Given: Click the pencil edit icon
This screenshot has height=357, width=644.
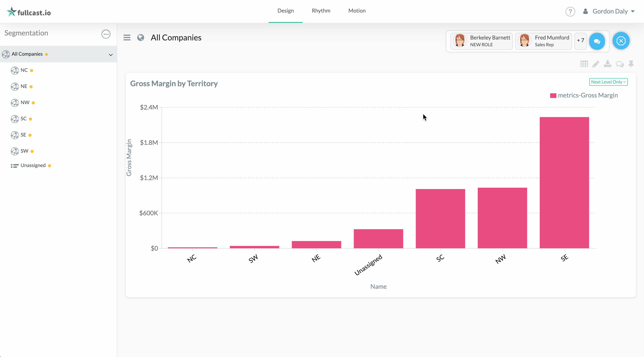Looking at the screenshot, I should point(596,64).
